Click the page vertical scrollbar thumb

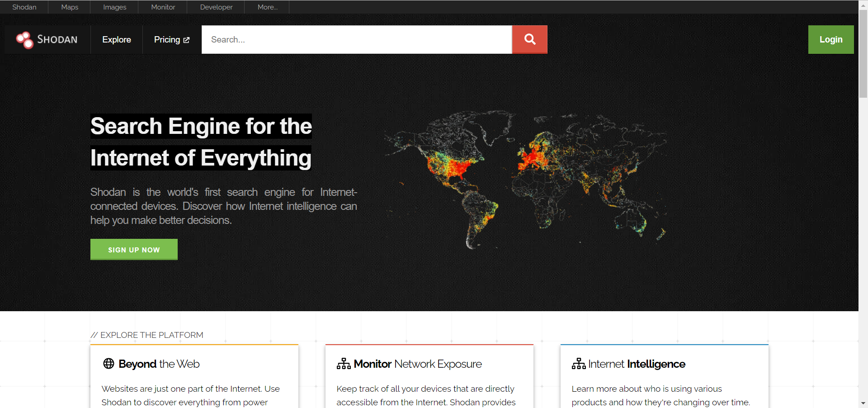pos(863,53)
